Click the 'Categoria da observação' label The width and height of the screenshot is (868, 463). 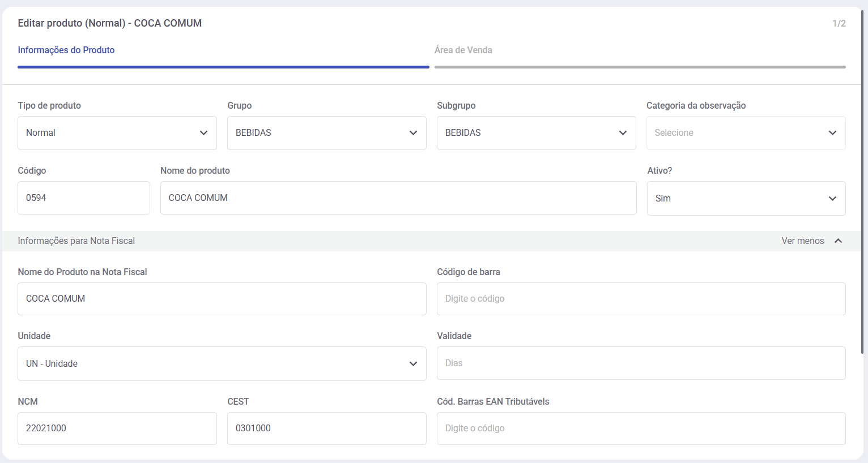click(696, 105)
